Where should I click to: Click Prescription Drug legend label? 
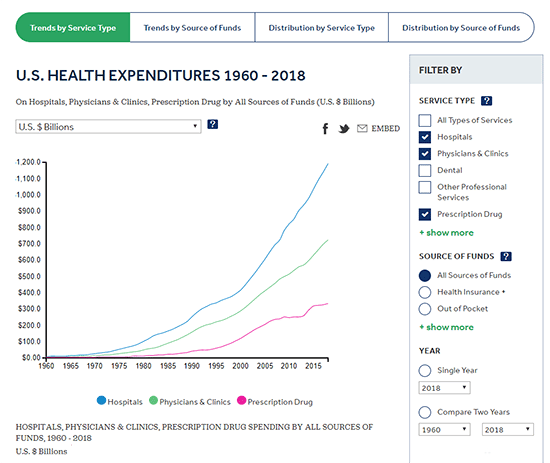tap(280, 402)
